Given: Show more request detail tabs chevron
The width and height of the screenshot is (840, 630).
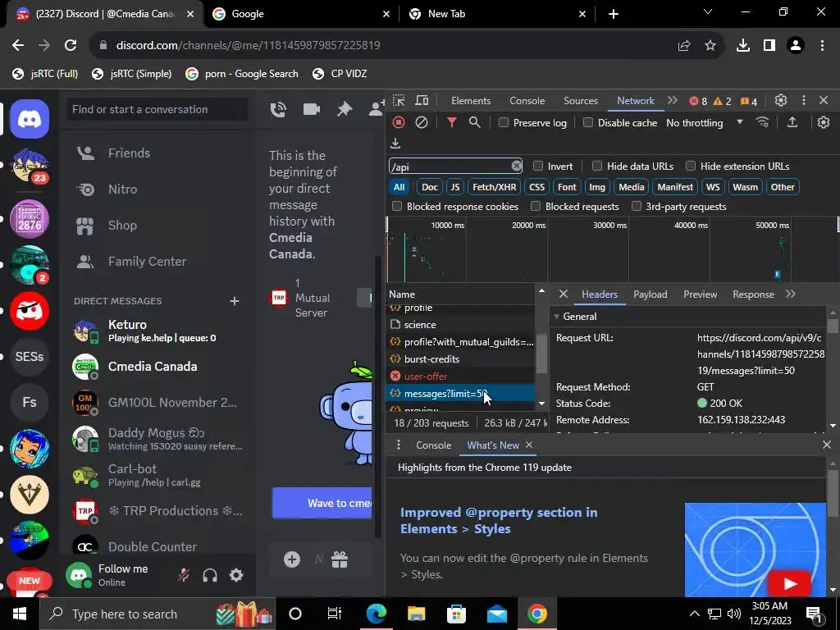Looking at the screenshot, I should 791,294.
